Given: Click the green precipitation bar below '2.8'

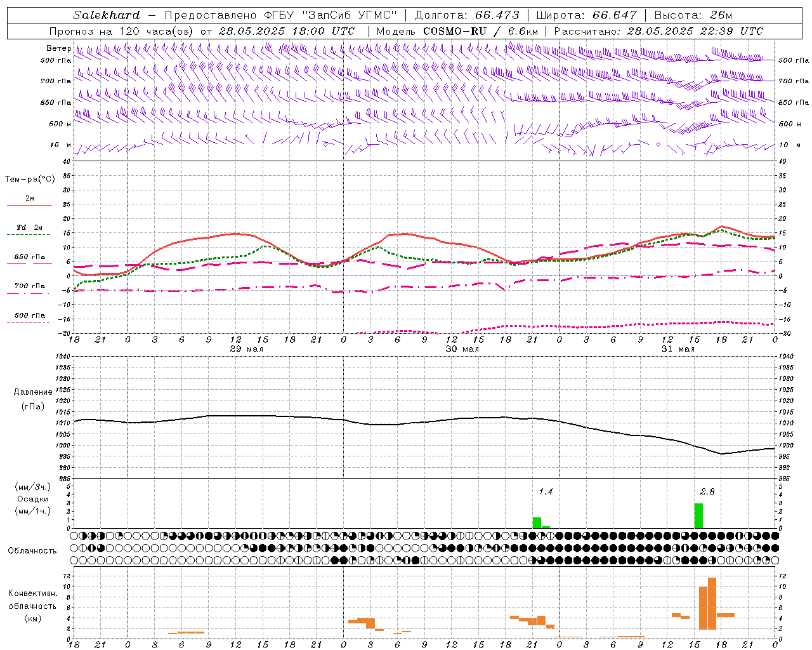Looking at the screenshot, I should pyautogui.click(x=698, y=515).
